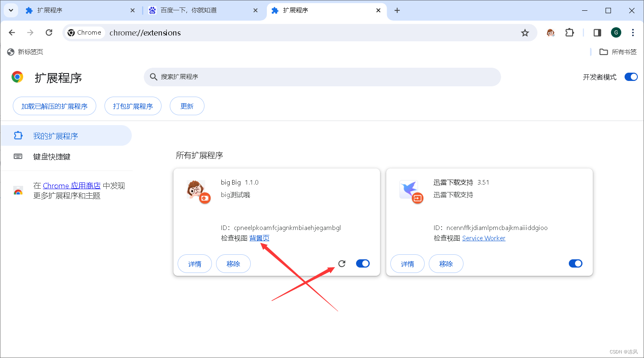Click 打包扩展程序 button
Viewport: 644px width, 358px height.
133,106
